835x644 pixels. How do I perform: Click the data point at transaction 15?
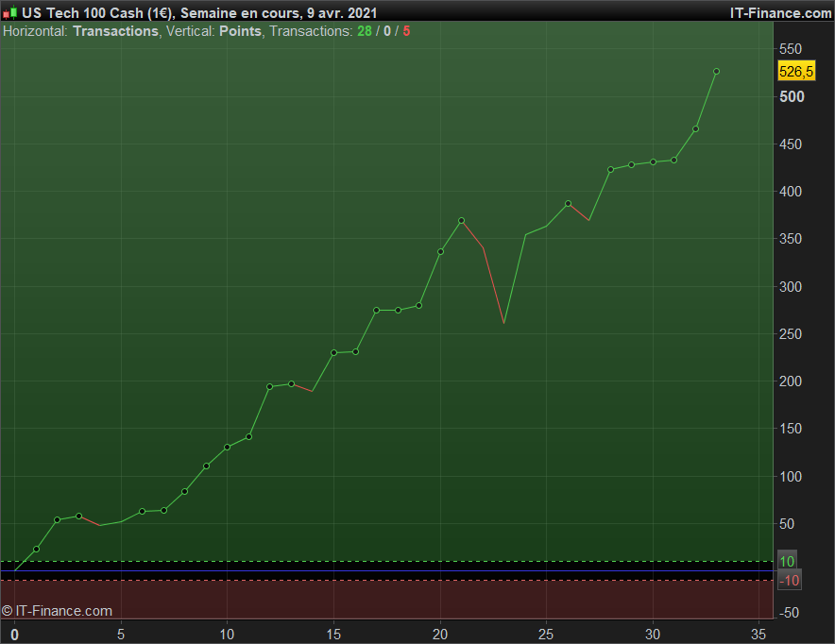333,353
